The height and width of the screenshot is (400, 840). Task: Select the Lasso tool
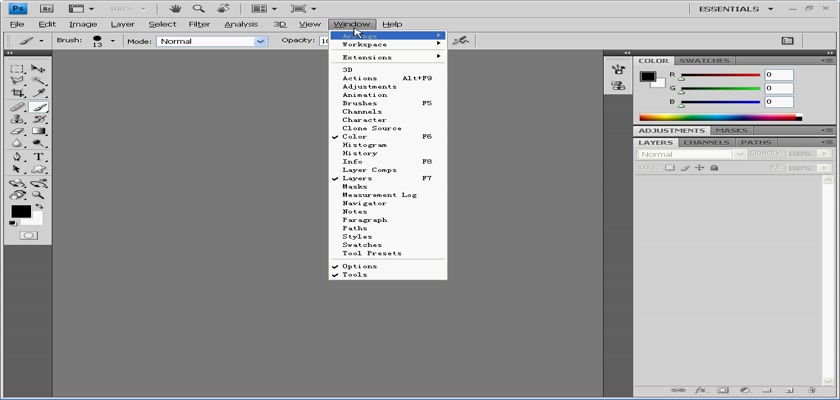pyautogui.click(x=18, y=81)
